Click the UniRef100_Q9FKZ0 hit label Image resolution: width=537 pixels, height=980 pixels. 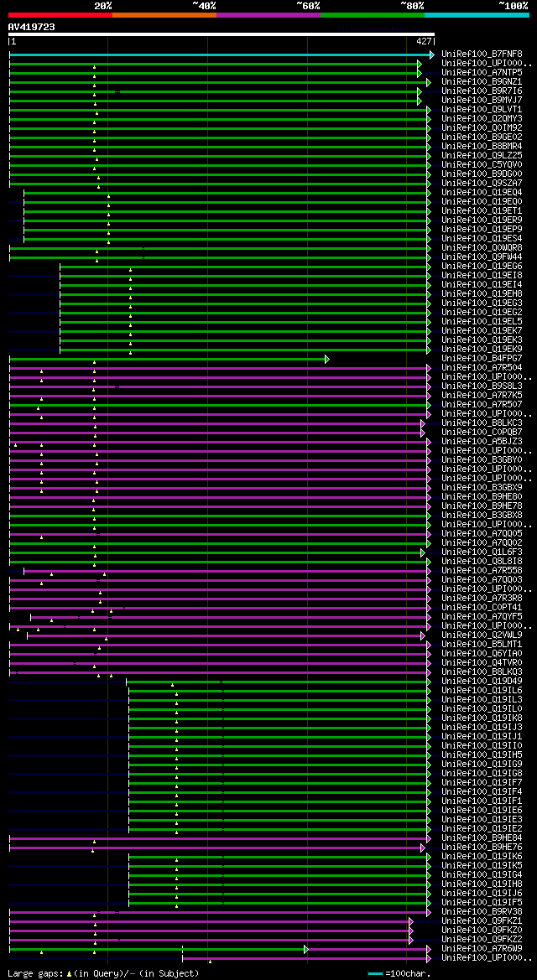pyautogui.click(x=482, y=930)
